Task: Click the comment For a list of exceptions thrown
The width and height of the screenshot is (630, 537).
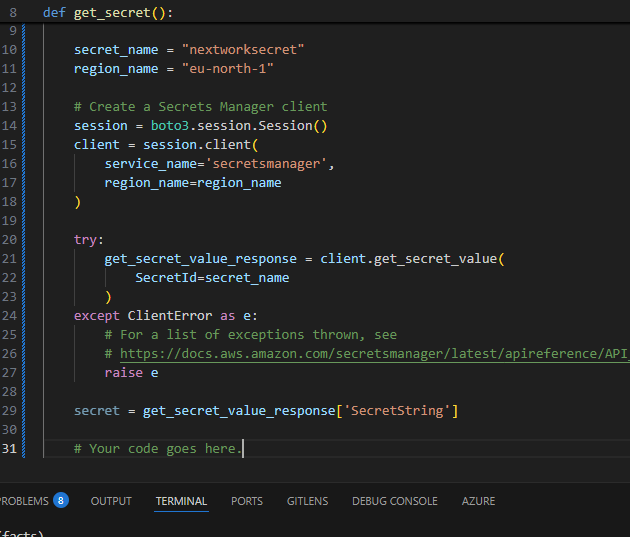Action: [251, 335]
